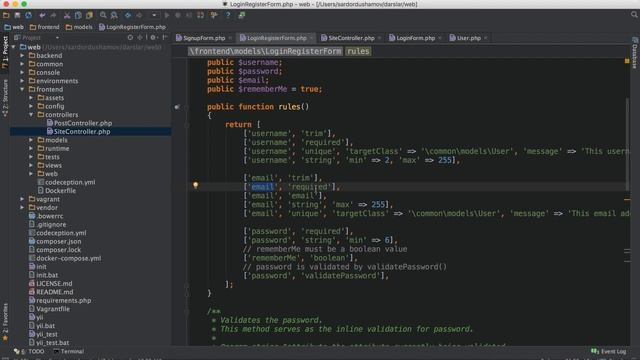Click the Back navigation toolbar icon
640x360 pixels.
pyautogui.click(x=128, y=16)
